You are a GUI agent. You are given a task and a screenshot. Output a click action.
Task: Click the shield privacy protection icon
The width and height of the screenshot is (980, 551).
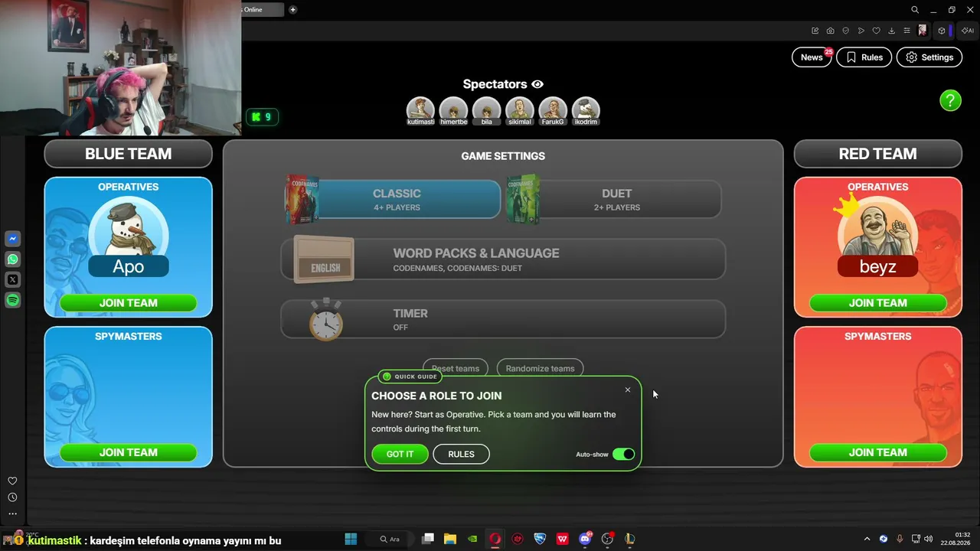[845, 31]
